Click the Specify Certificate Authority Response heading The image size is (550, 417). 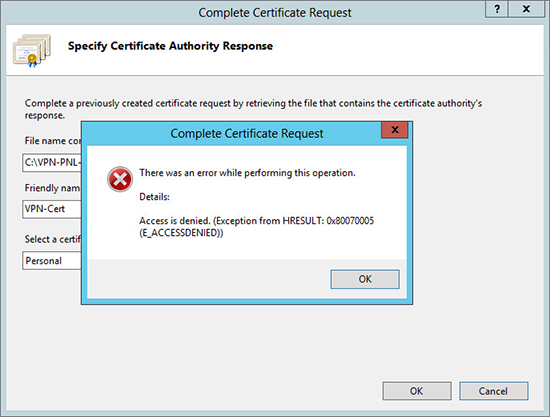coord(170,46)
